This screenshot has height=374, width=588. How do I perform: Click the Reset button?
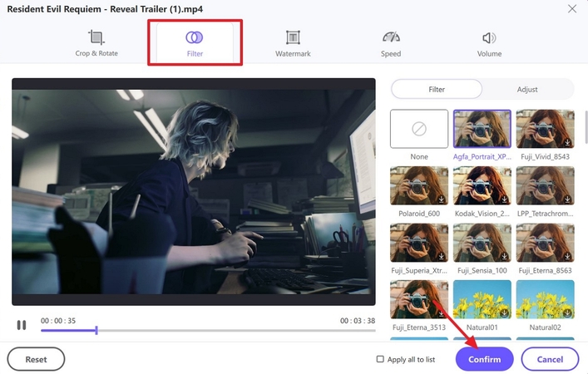pos(36,359)
